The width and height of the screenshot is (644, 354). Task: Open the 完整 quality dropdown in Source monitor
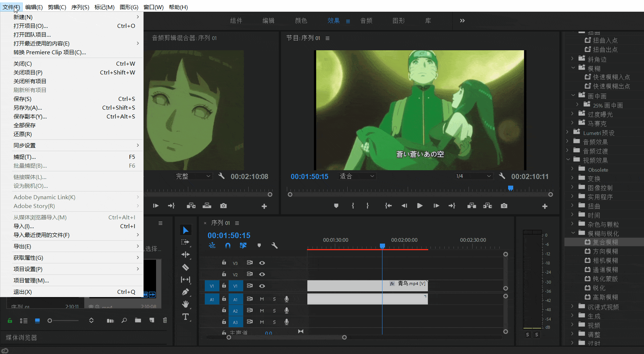coord(193,176)
